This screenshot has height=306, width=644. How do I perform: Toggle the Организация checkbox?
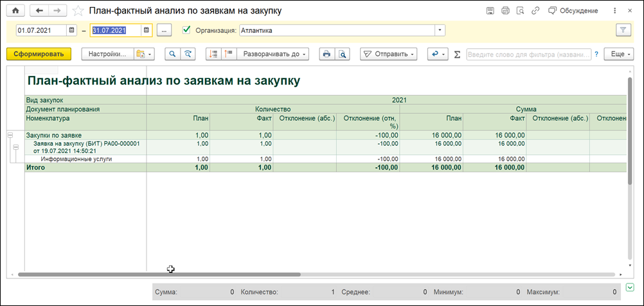[x=186, y=30]
